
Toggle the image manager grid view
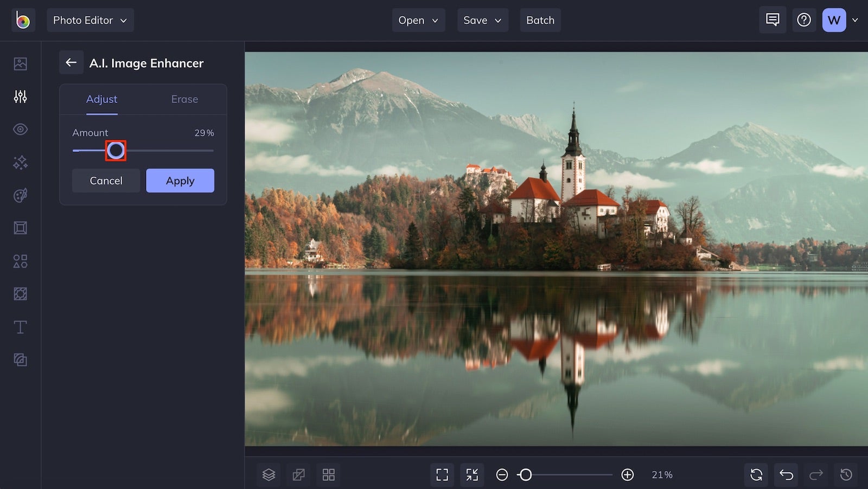tap(328, 474)
